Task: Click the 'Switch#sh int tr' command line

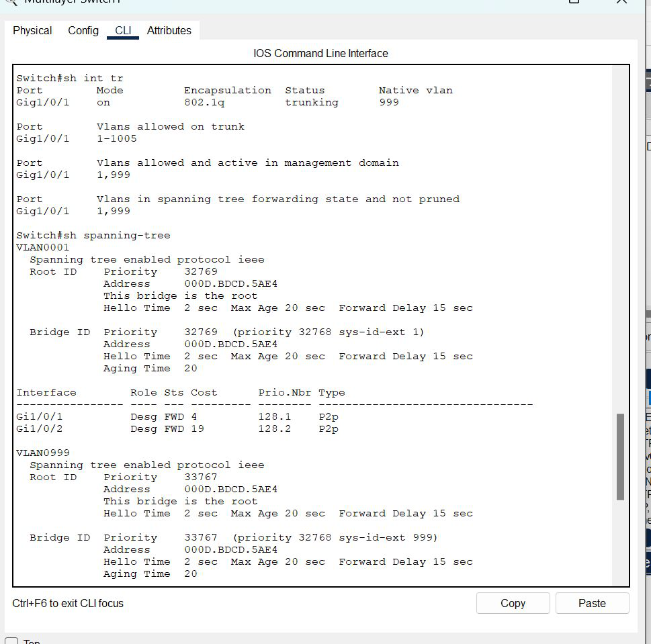Action: coord(70,78)
